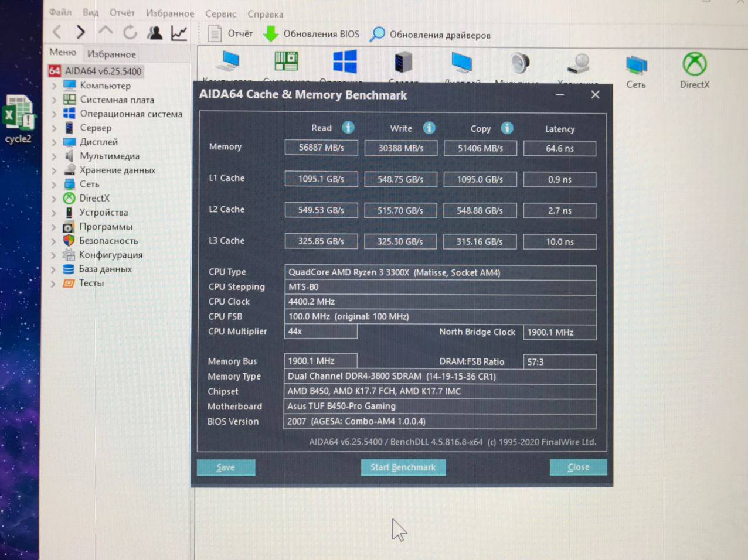Click the L3 Cache Copy 315.16 GB/s value

tap(480, 241)
